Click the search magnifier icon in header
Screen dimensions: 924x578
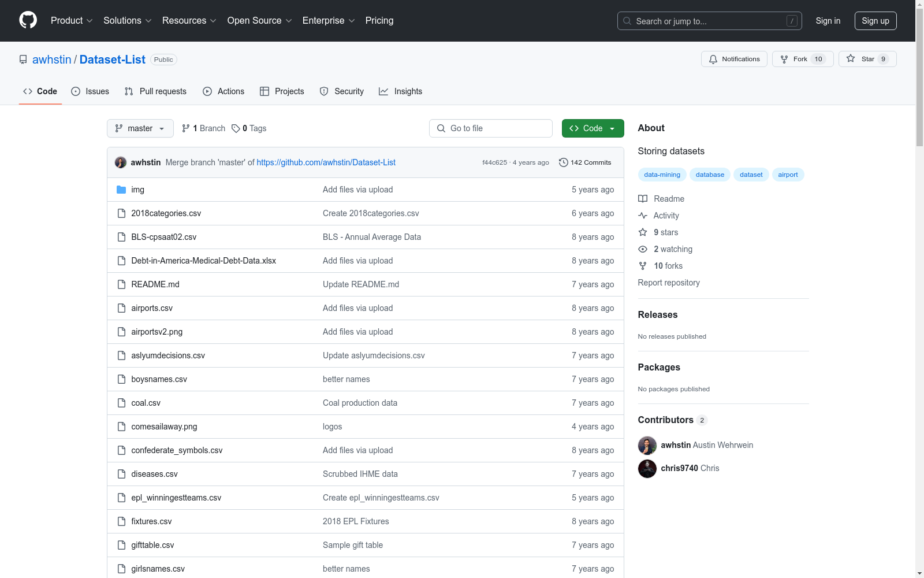point(627,21)
